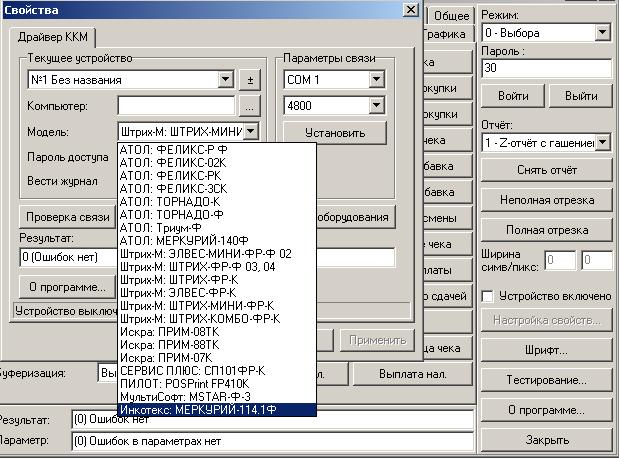Click the browse ... button next to Компьютер
The image size is (619, 459).
pos(249,106)
